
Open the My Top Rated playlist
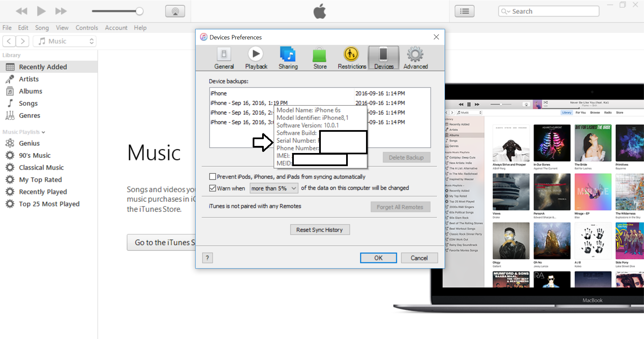[x=49, y=180]
